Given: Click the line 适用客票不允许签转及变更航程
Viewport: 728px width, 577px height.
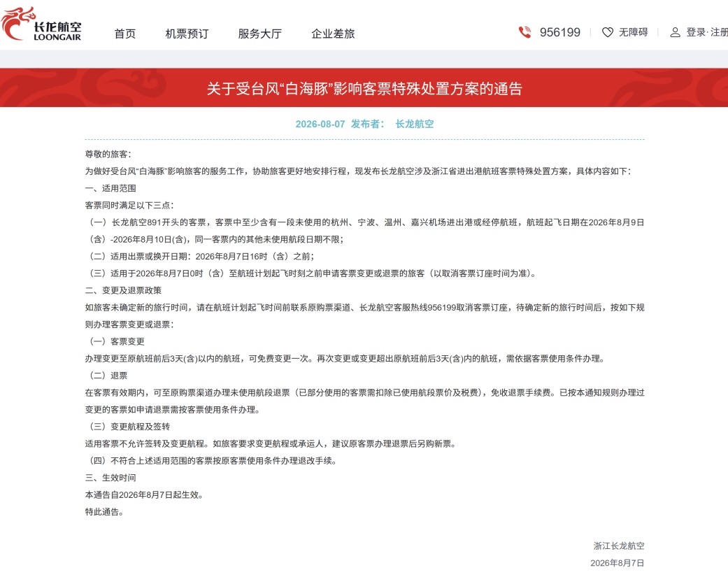Looking at the screenshot, I should [x=270, y=444].
